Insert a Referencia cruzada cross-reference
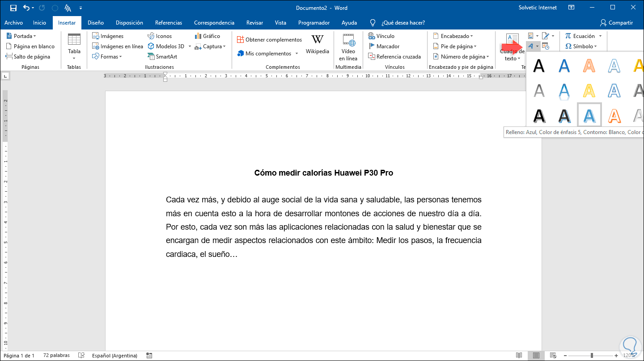 [x=394, y=57]
